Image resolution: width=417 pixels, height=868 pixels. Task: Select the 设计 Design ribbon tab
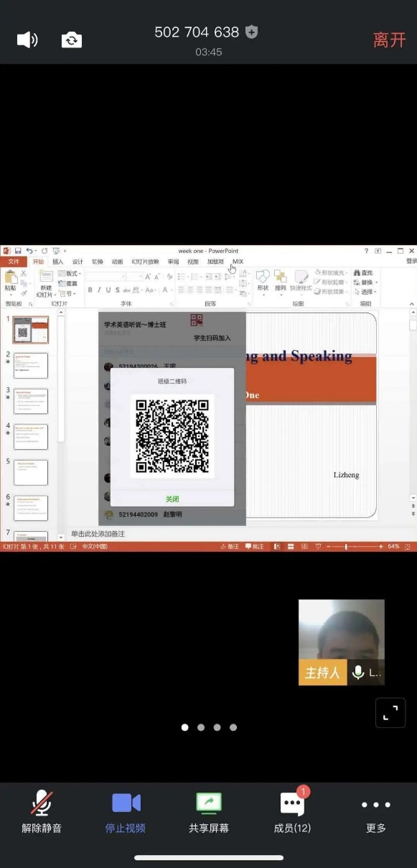point(78,262)
